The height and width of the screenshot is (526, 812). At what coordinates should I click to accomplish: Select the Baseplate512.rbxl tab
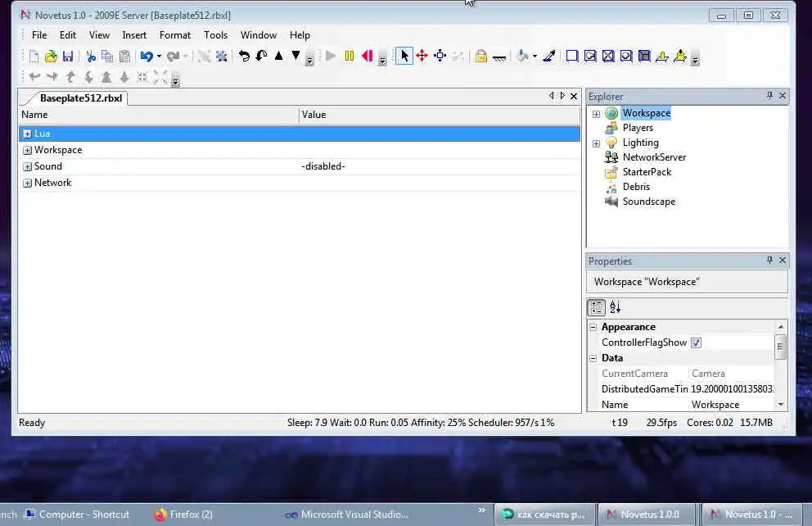pyautogui.click(x=81, y=98)
